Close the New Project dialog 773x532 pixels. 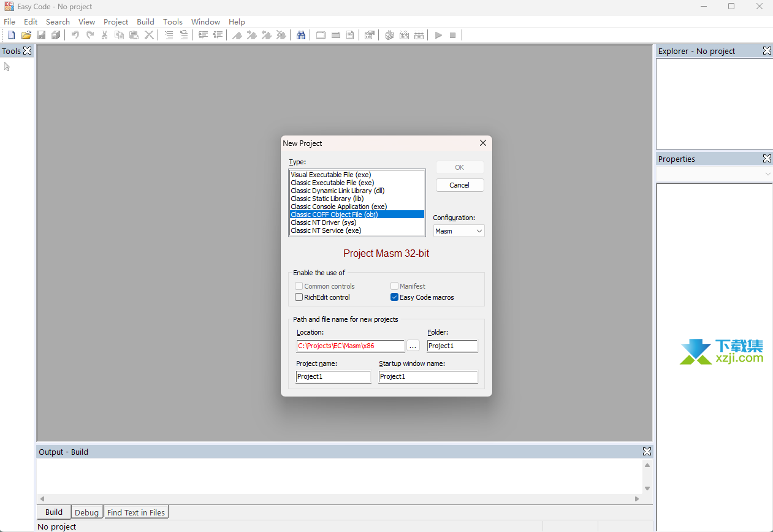pos(483,143)
